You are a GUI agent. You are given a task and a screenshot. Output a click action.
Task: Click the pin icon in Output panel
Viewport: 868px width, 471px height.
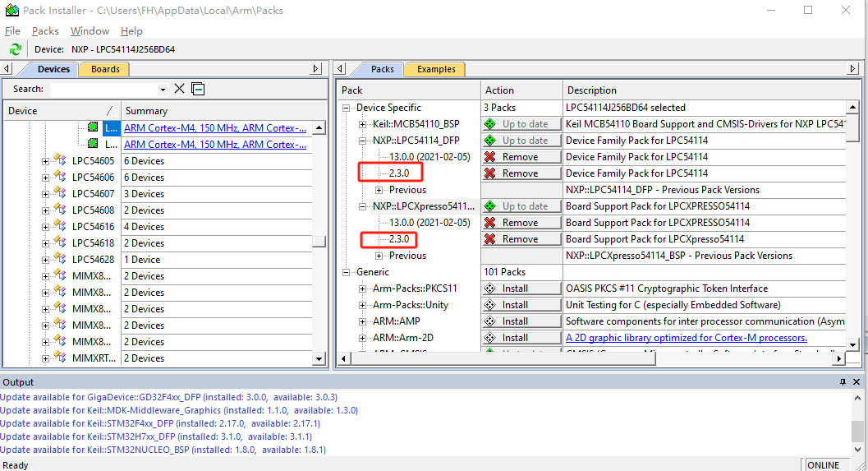[x=843, y=382]
